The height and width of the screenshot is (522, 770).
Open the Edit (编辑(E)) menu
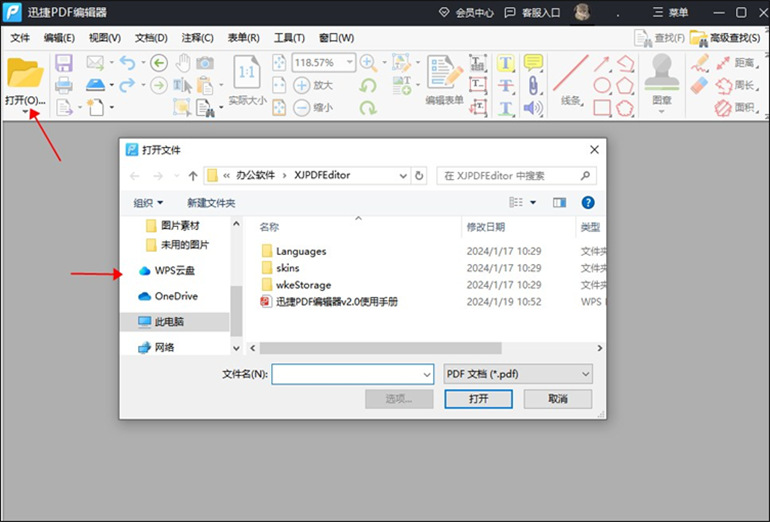59,38
